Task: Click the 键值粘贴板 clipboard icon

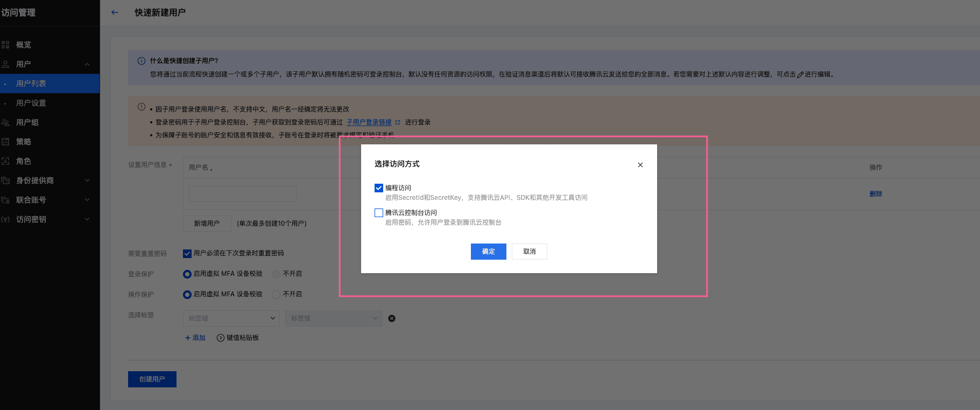Action: pyautogui.click(x=220, y=338)
